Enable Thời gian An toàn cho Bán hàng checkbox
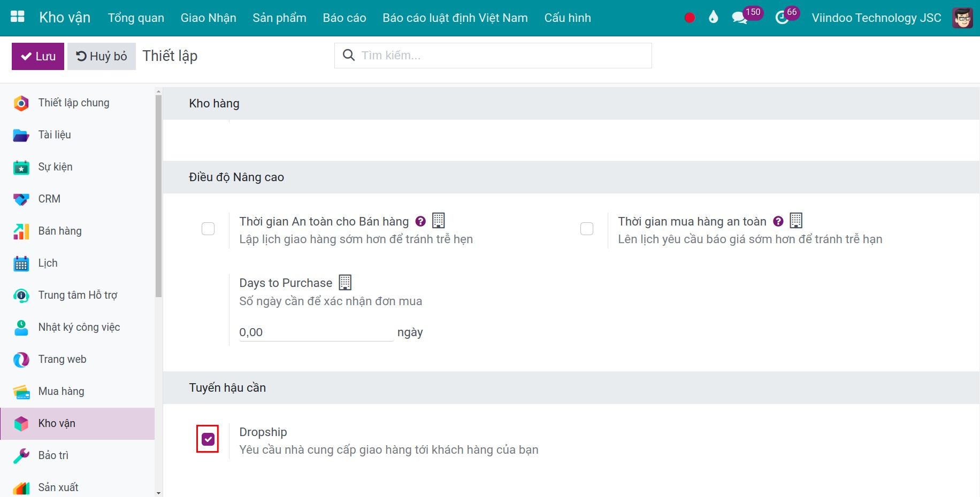 tap(208, 229)
